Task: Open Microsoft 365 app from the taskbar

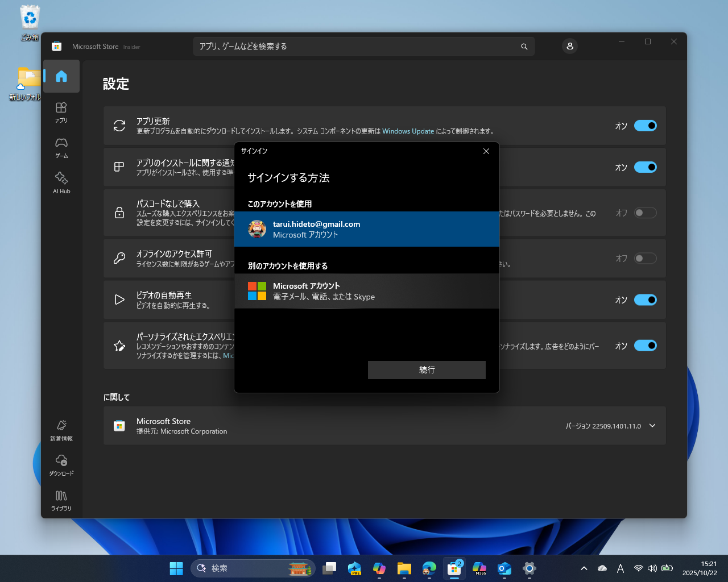Action: click(479, 568)
